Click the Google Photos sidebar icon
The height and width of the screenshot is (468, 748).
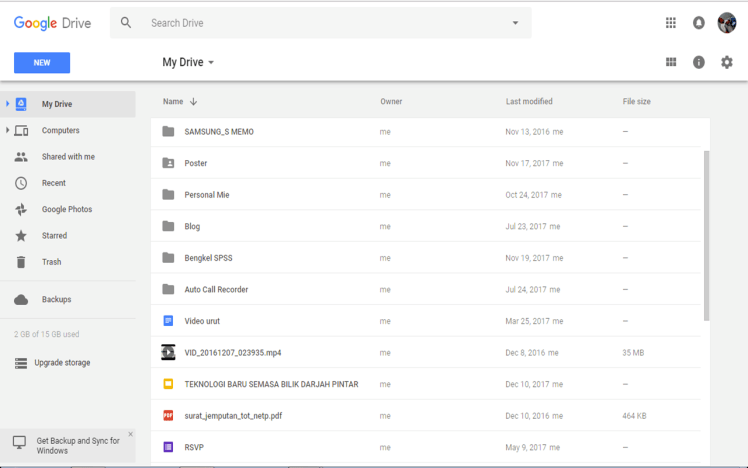click(x=21, y=209)
